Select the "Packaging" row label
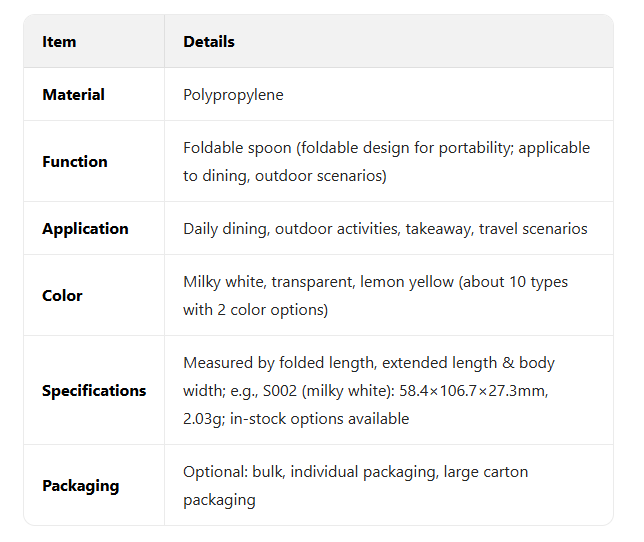This screenshot has width=644, height=542. pyautogui.click(x=80, y=486)
